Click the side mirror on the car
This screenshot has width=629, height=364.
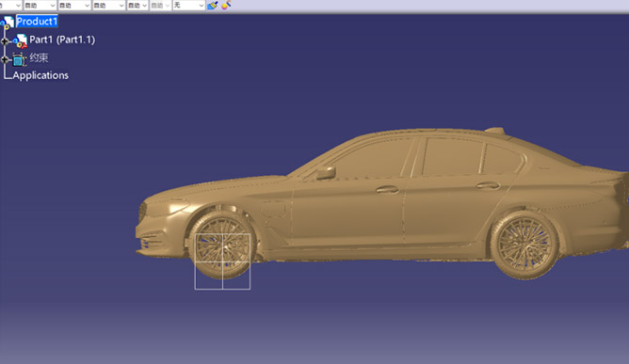(326, 173)
